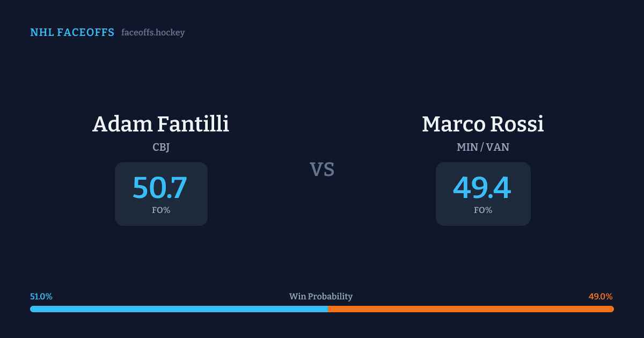Click the 51.0% win probability label

[41, 297]
